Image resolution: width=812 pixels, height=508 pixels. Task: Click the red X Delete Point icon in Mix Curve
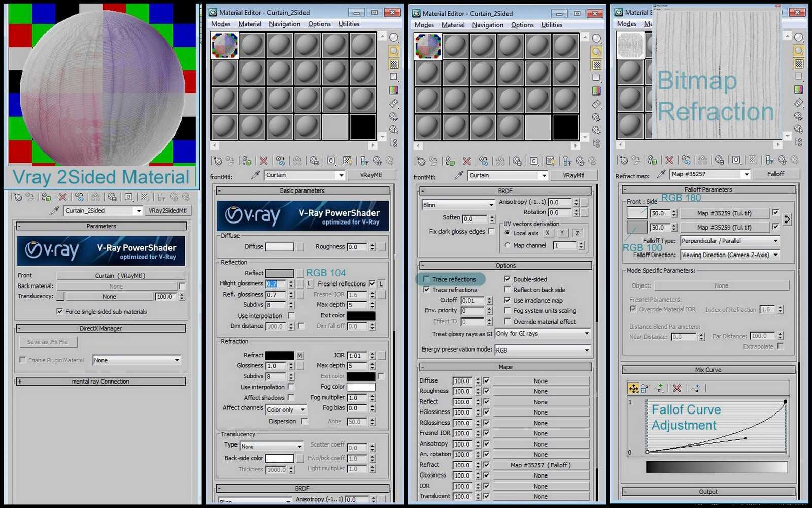677,389
